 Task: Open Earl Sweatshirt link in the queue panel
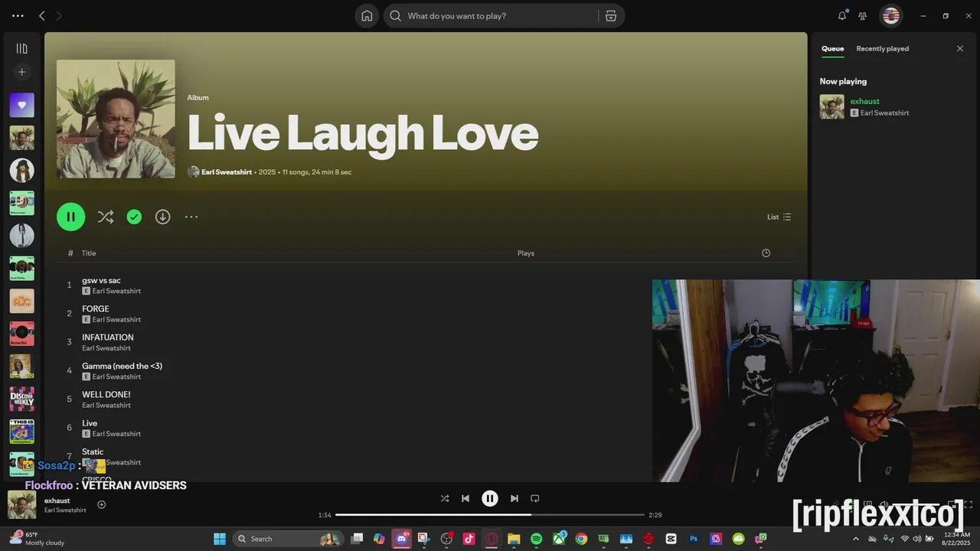(x=884, y=113)
